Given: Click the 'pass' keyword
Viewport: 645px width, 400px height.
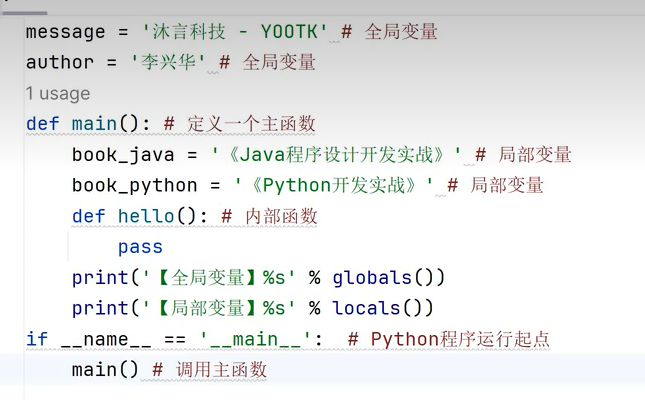Looking at the screenshot, I should tap(140, 247).
